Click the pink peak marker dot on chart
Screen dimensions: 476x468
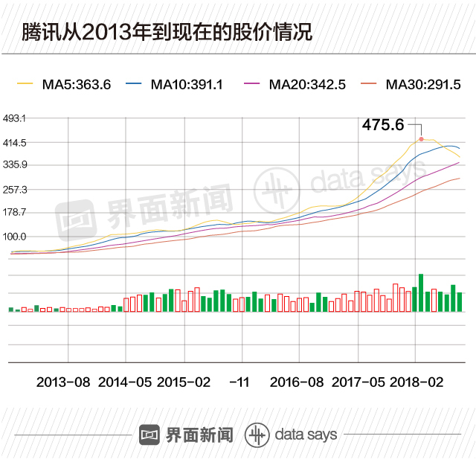(x=421, y=139)
